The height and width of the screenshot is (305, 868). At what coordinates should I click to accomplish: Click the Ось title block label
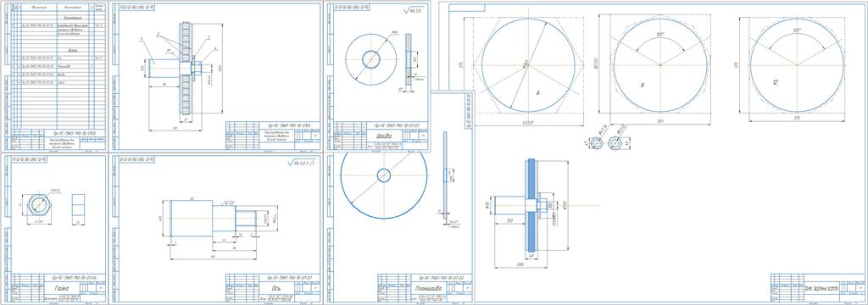[x=275, y=288]
